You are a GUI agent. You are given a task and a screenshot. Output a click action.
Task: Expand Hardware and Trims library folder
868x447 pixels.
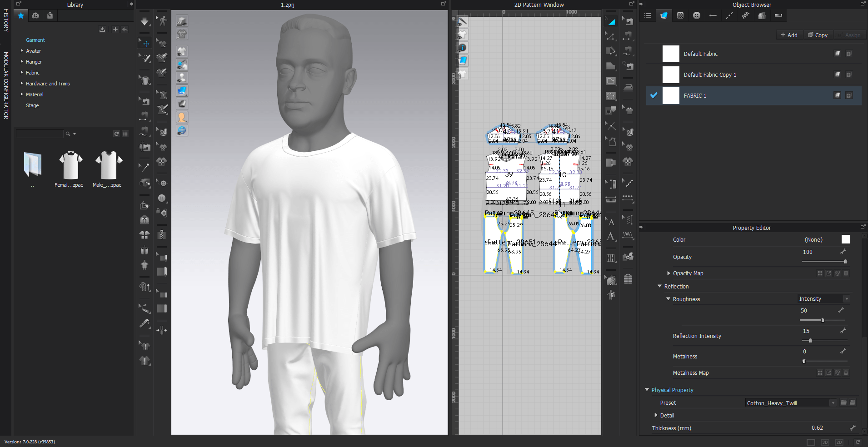pyautogui.click(x=22, y=83)
